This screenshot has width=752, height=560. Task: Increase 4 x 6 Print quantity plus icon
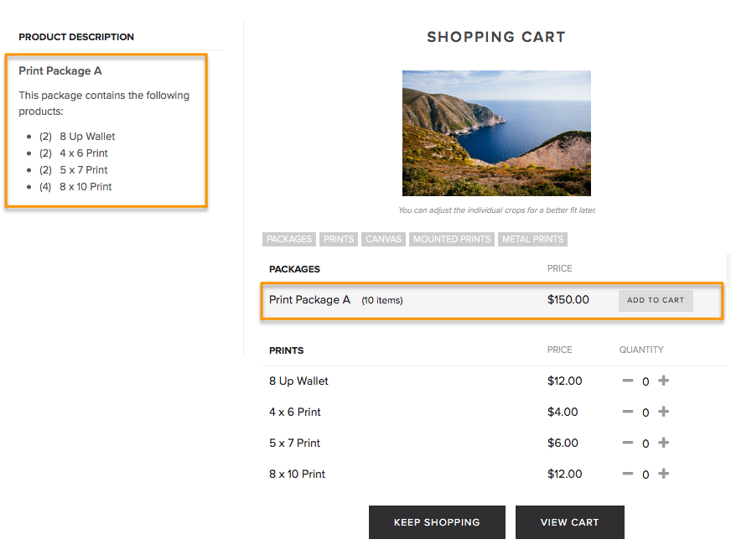663,412
